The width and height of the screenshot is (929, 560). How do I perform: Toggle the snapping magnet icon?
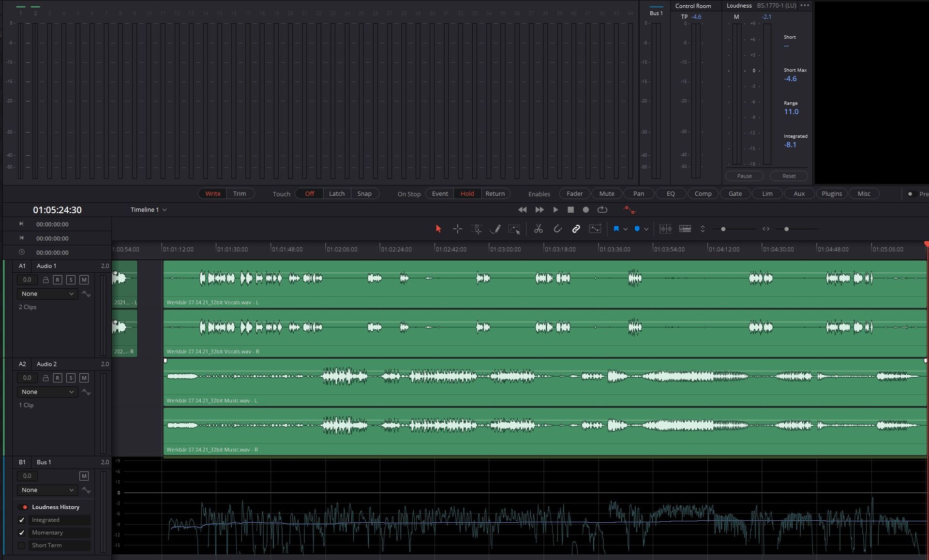557,229
